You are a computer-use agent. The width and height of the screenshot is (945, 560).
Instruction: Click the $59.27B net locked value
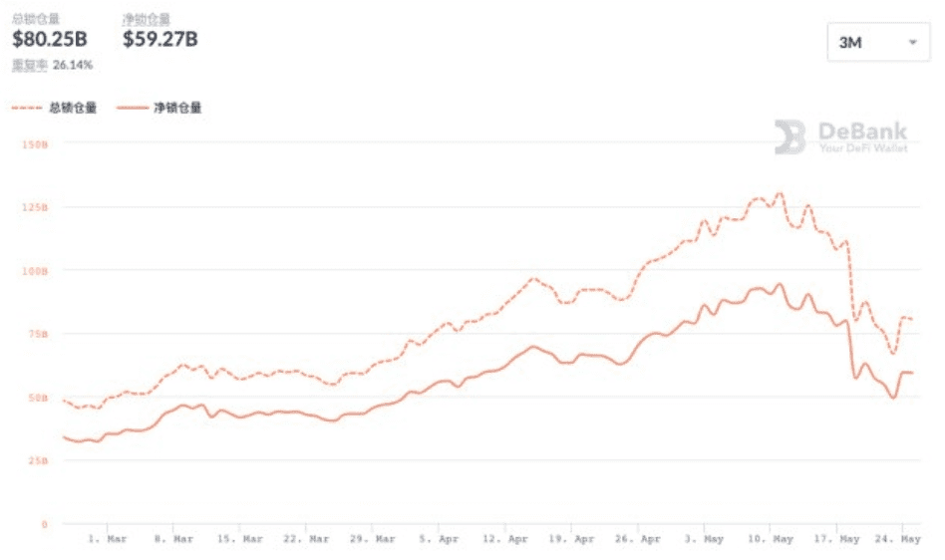coord(159,39)
